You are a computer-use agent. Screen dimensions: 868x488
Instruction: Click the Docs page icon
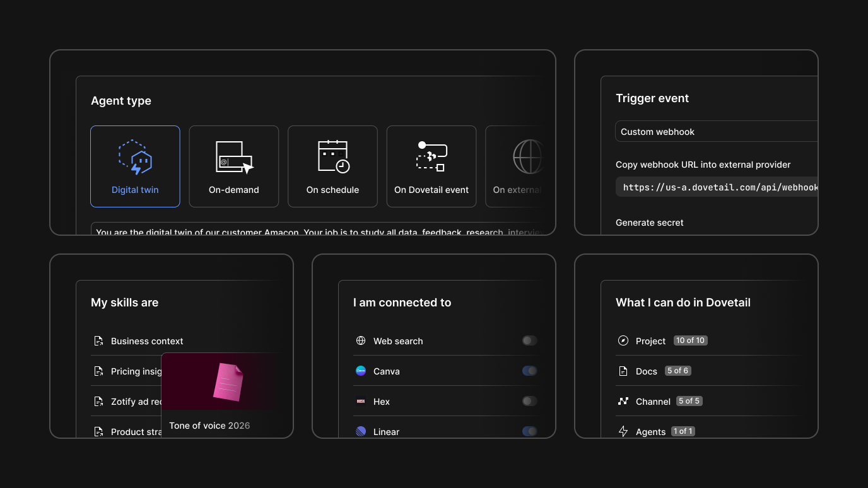pyautogui.click(x=623, y=371)
